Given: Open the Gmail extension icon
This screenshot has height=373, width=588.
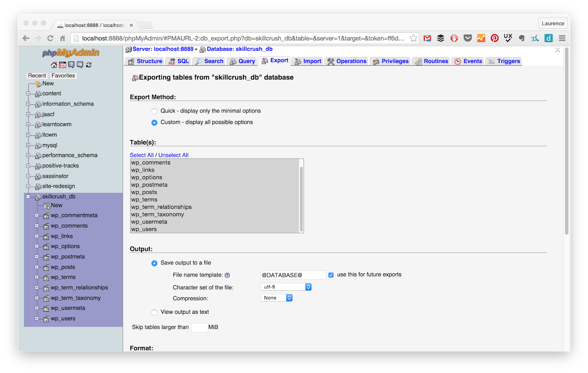Looking at the screenshot, I should tap(427, 38).
